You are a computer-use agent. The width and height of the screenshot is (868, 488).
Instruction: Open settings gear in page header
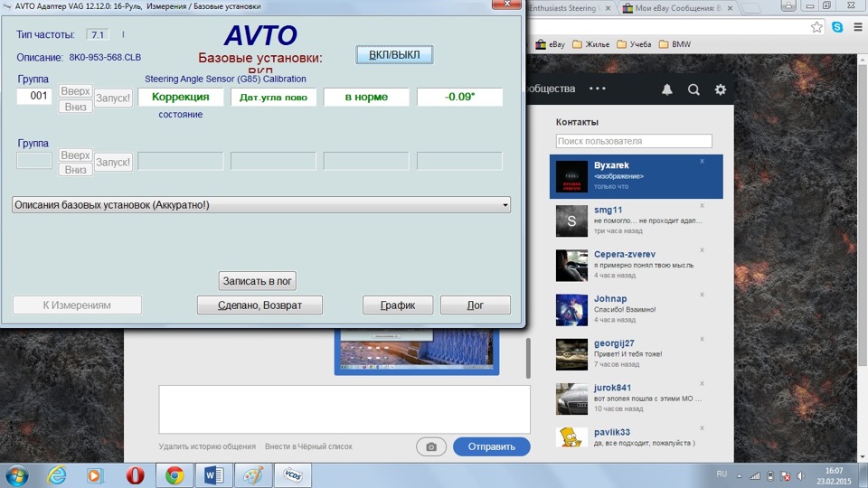point(721,89)
